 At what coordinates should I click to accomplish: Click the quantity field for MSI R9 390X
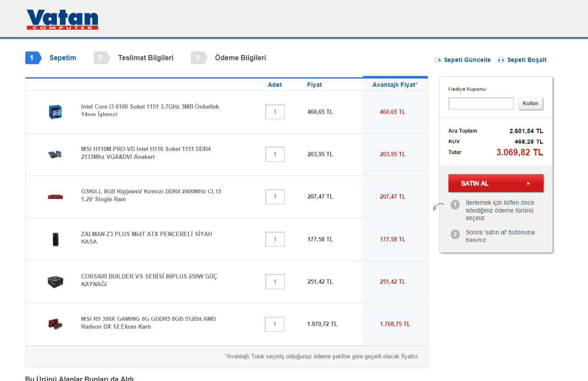275,324
